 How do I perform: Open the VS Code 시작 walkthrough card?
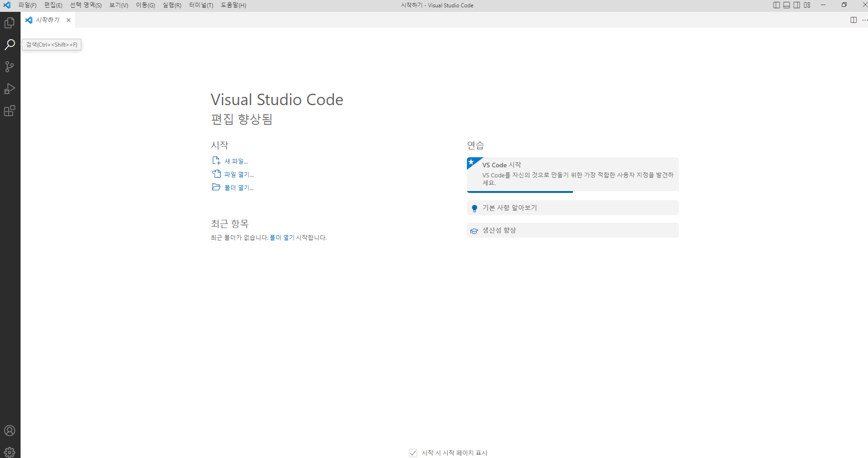tap(573, 175)
